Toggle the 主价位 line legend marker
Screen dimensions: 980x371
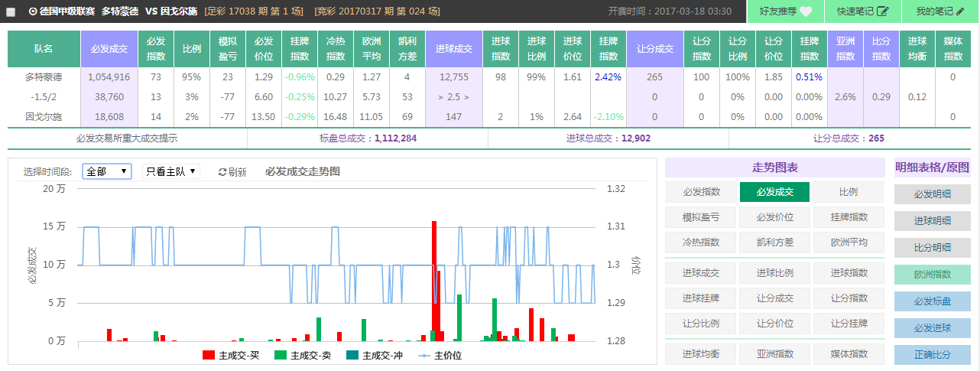423,355
